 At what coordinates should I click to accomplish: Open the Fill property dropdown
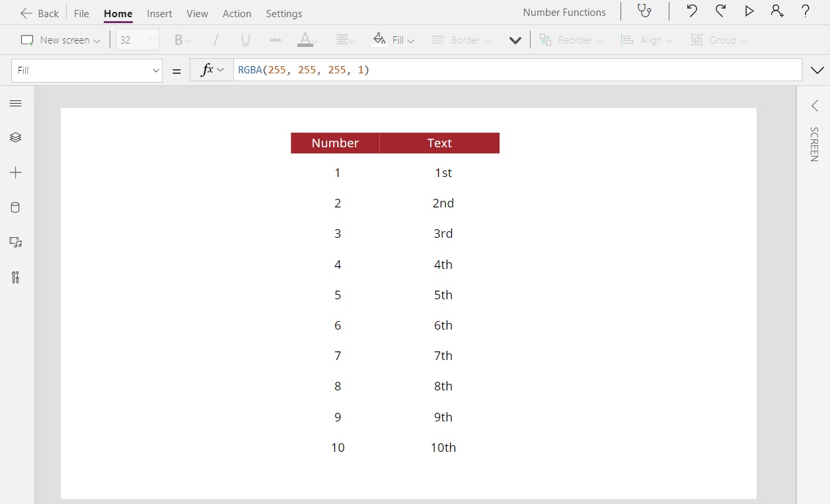(87, 70)
